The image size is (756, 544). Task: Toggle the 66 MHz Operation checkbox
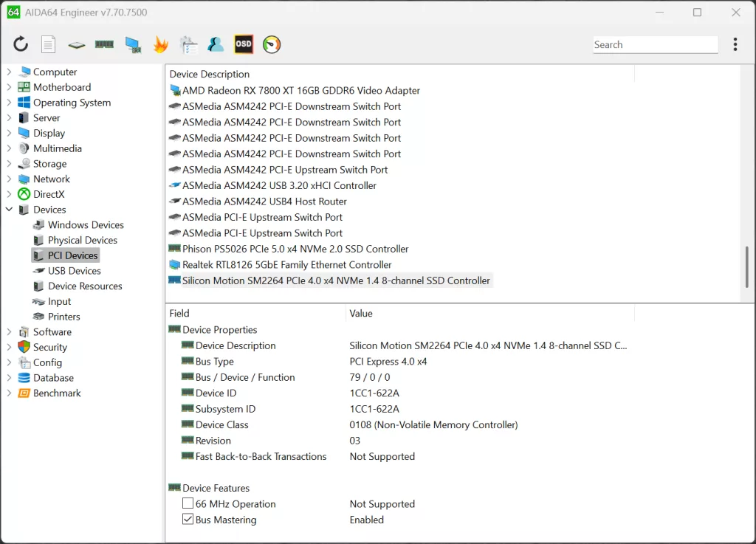click(x=188, y=503)
